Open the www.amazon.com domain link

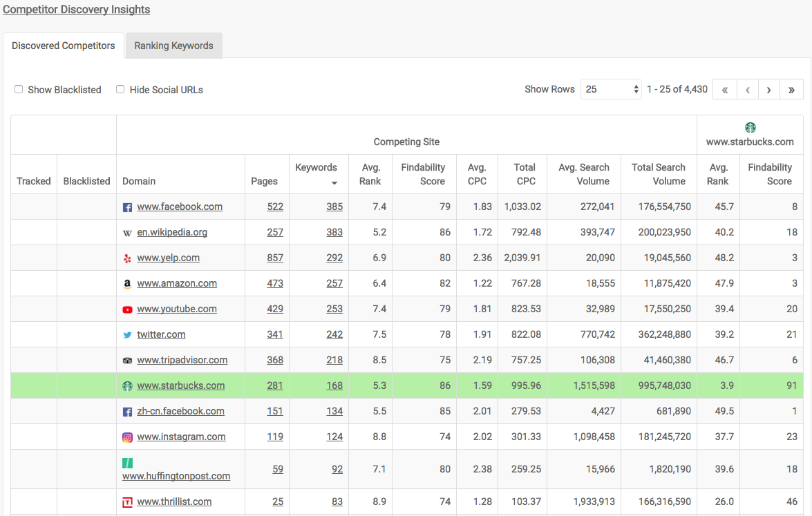177,283
